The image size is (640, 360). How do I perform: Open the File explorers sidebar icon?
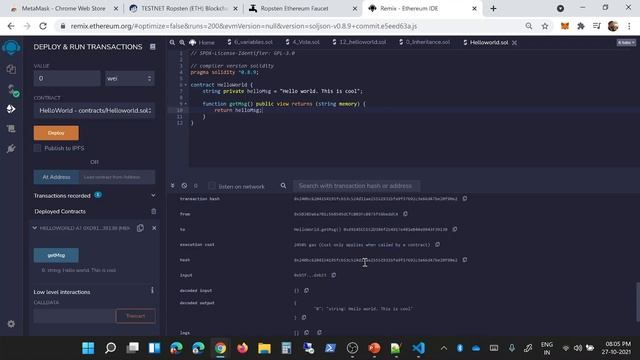tap(11, 69)
